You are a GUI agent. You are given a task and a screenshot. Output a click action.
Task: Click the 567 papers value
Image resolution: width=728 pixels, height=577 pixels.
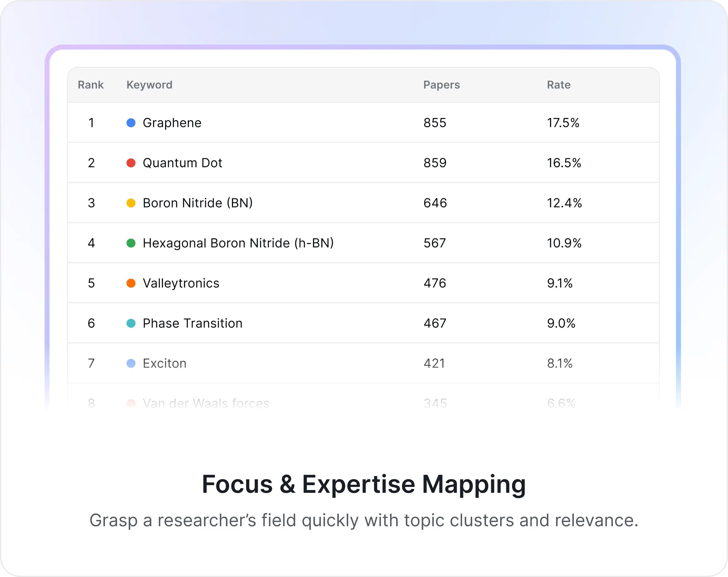coord(435,243)
